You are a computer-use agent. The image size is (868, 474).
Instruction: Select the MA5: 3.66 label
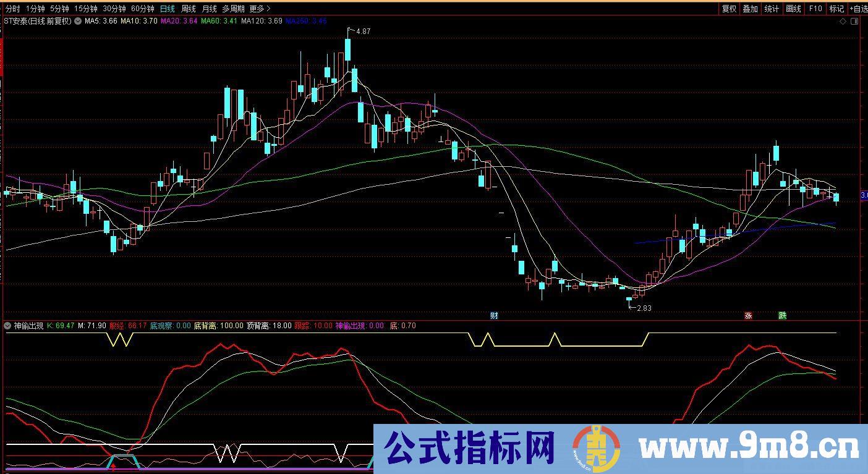pyautogui.click(x=101, y=21)
